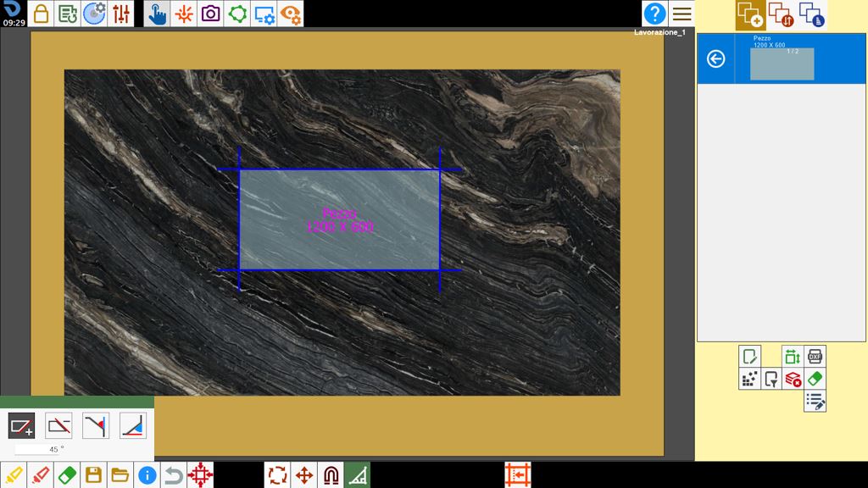Click the scattered squares nesting icon

[749, 379]
